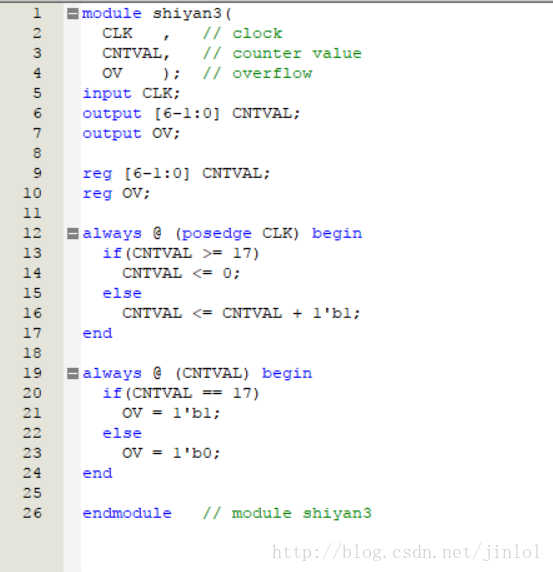553x572 pixels.
Task: Click 'begin' on line 12
Action: (337, 233)
